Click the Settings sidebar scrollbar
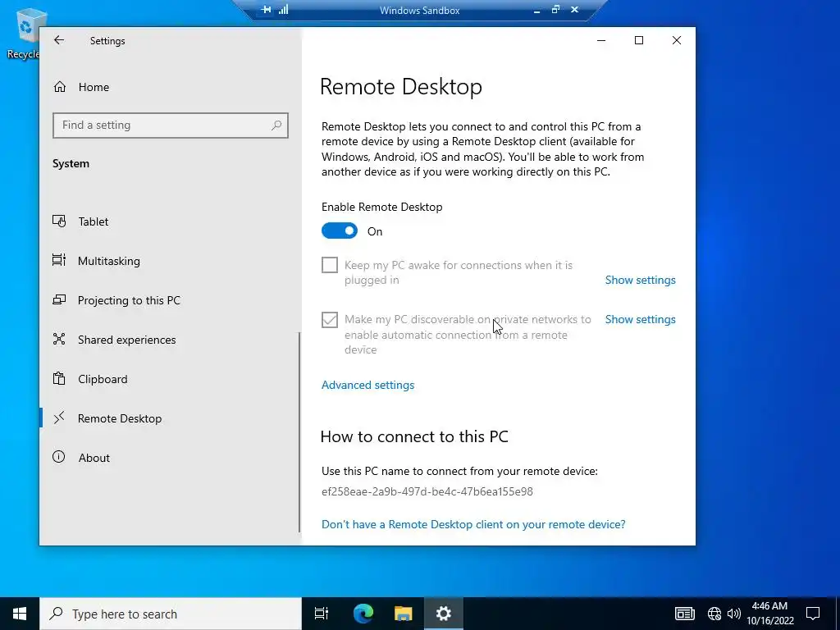Viewport: 840px width, 630px height. [299, 432]
